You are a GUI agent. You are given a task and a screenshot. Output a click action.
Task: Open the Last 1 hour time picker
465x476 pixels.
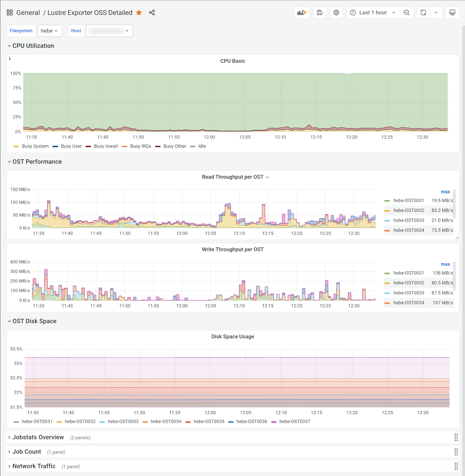373,13
